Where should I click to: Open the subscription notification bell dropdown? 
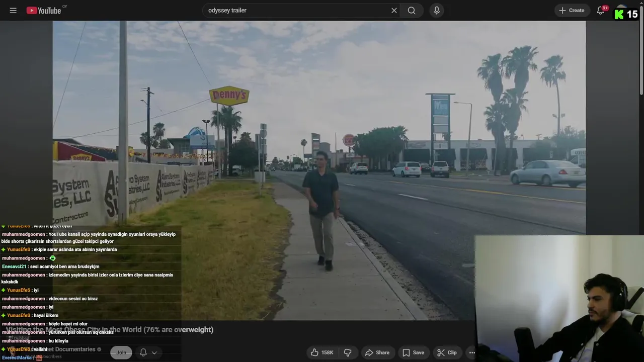(x=148, y=352)
